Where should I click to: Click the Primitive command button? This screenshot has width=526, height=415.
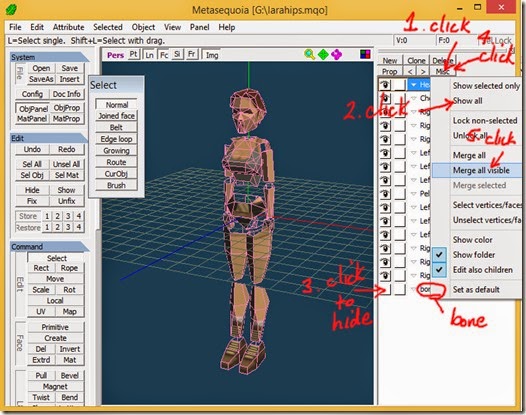[55, 327]
